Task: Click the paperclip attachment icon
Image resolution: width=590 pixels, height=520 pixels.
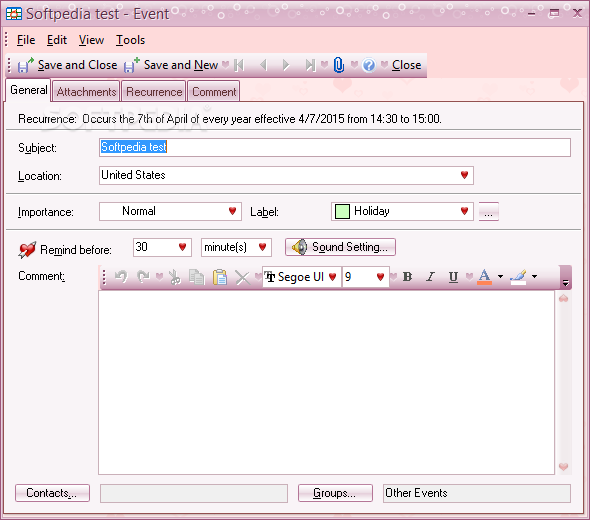Action: point(339,65)
